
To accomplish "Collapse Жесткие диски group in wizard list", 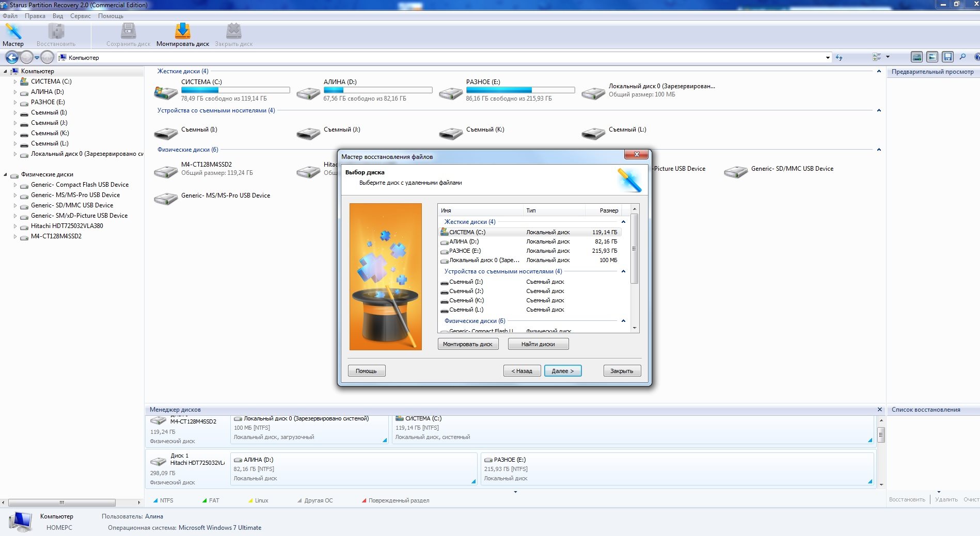I will [623, 222].
